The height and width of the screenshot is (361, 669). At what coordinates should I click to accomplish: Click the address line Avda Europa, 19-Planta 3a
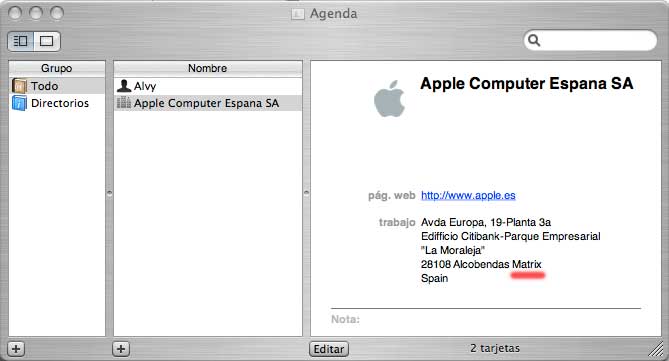click(486, 222)
